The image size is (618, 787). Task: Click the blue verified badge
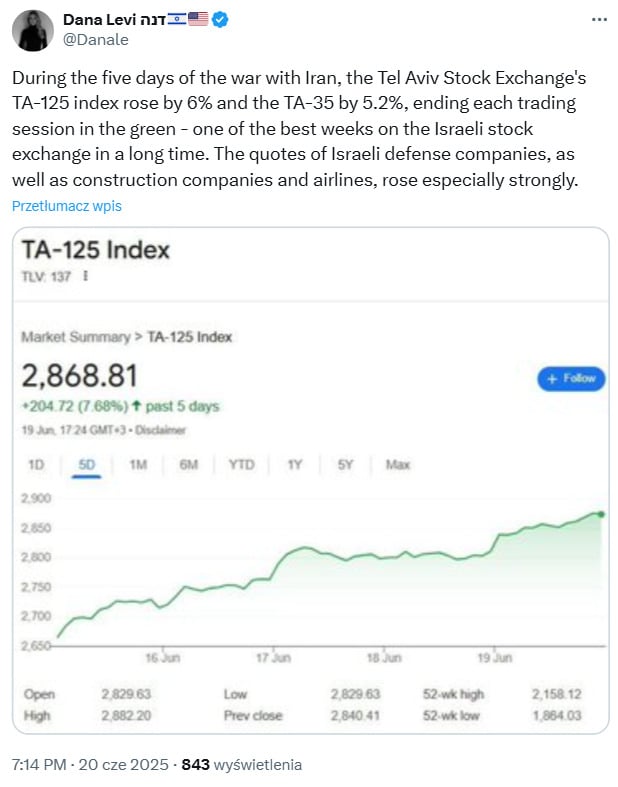pyautogui.click(x=220, y=20)
